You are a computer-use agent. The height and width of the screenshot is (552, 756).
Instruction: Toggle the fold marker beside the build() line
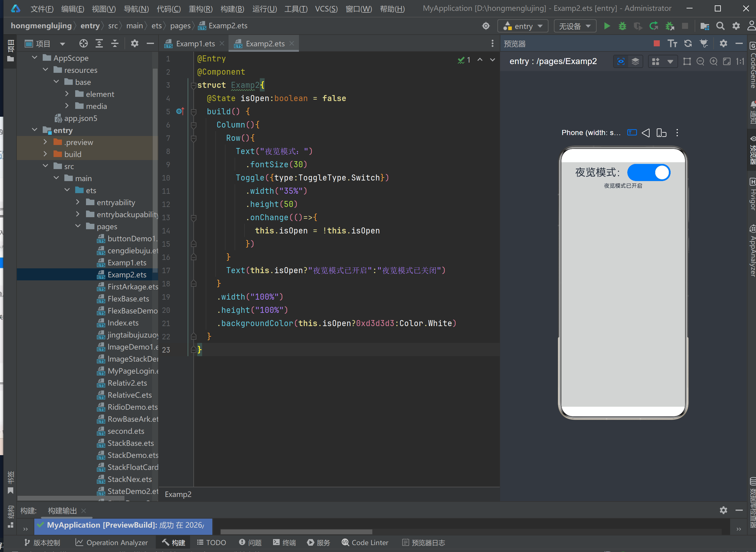coord(193,112)
